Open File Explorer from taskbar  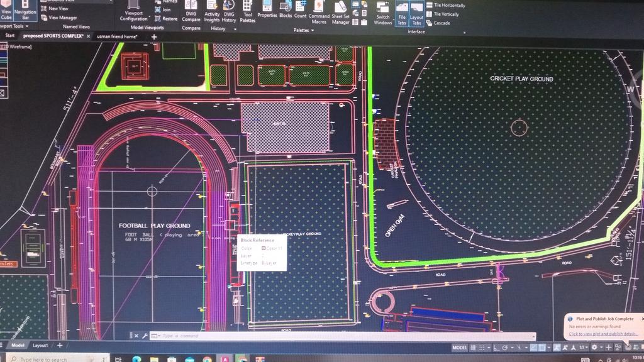[x=154, y=359]
